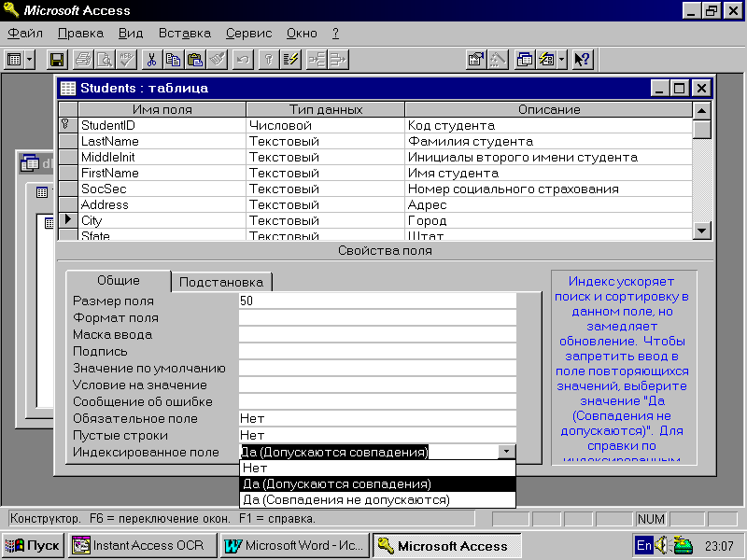Click the Обязательное поле value Нет
This screenshot has width=747, height=560.
(x=377, y=418)
